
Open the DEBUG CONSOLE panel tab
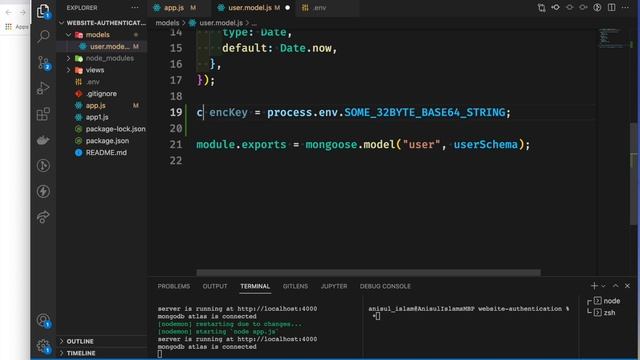point(385,286)
